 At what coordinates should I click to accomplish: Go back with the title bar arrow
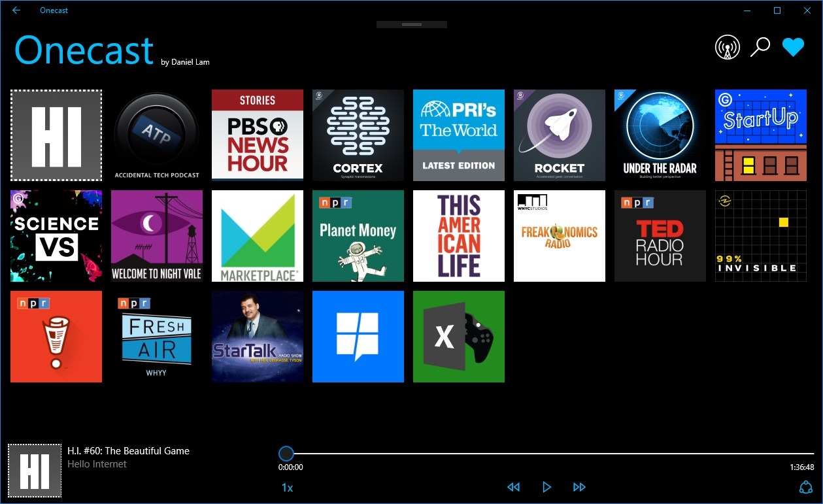click(16, 10)
